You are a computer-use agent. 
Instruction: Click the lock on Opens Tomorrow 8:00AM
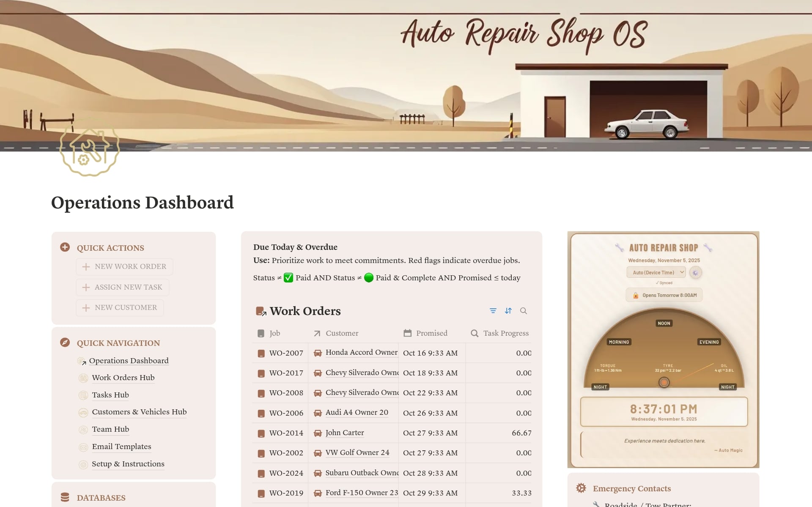pyautogui.click(x=635, y=295)
